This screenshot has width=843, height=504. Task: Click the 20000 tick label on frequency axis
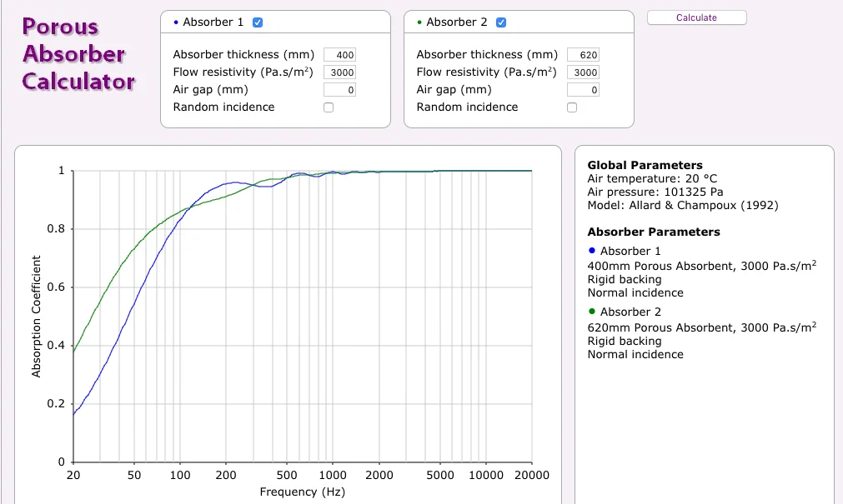coord(532,475)
